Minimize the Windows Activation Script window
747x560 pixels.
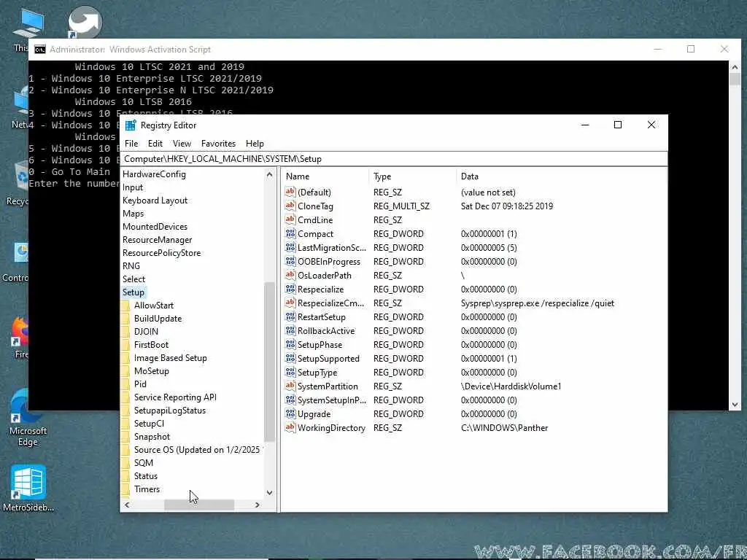(658, 49)
